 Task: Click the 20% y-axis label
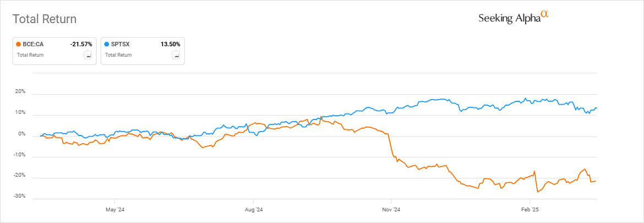[x=20, y=92]
